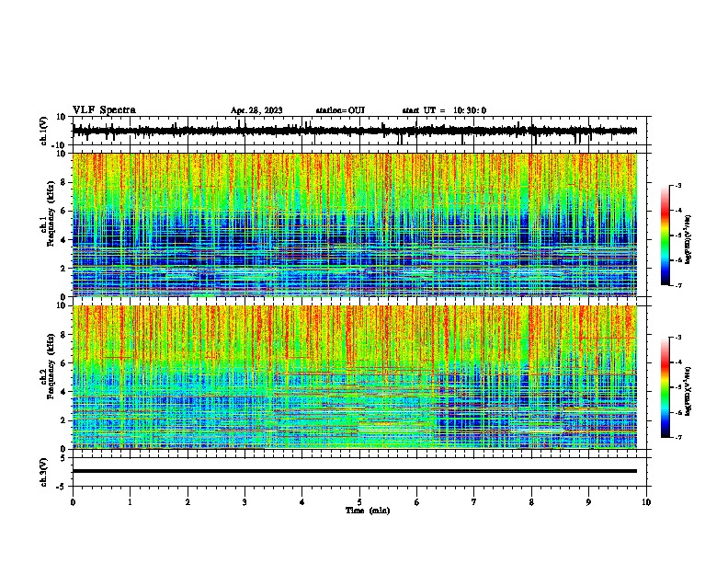The height and width of the screenshot is (563, 728).
Task: Click the "6" kHz tick on the ch.2 frequency axis
Action: click(63, 363)
